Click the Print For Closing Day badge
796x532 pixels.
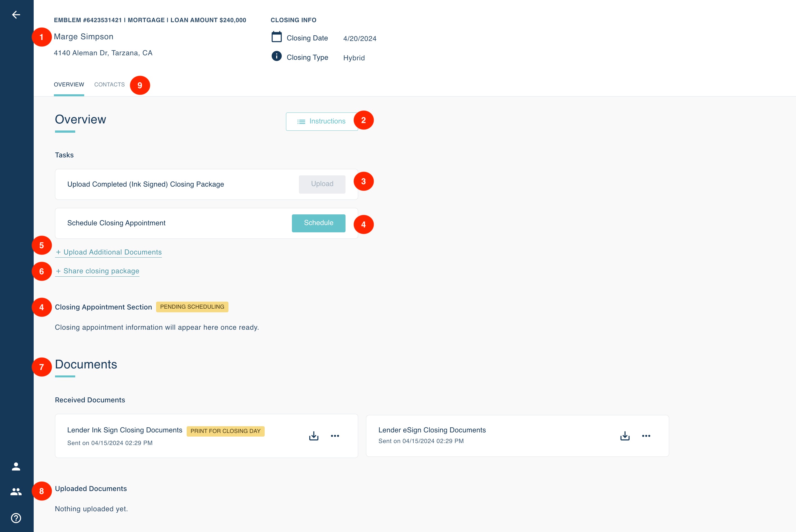tap(225, 431)
